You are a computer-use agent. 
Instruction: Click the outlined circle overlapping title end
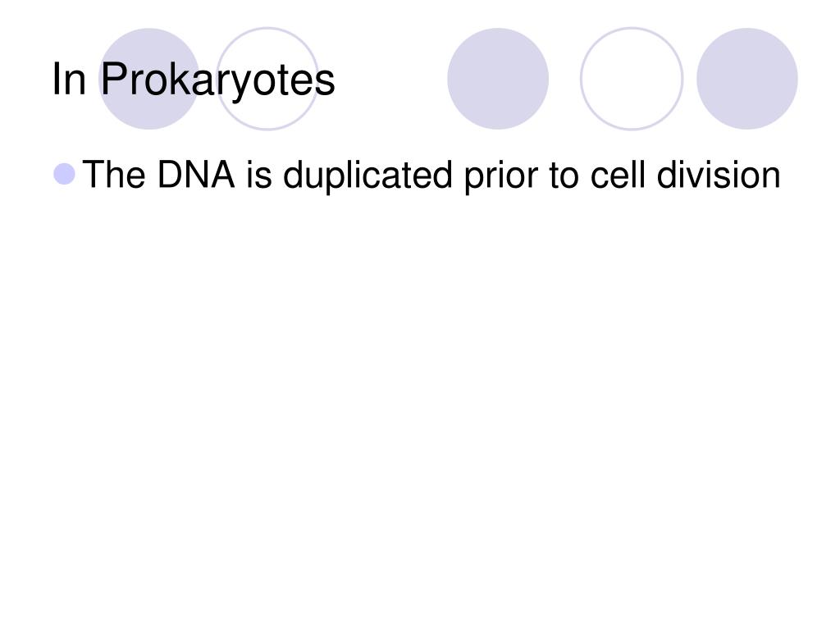pyautogui.click(x=267, y=79)
